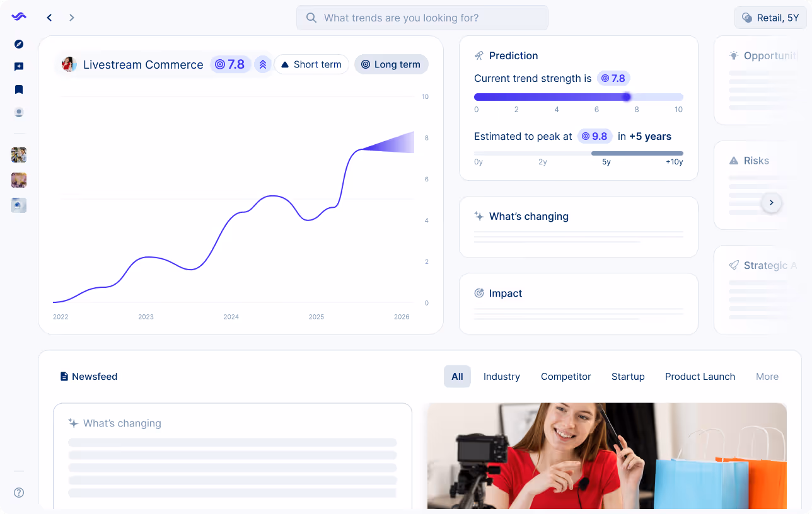Select the Newsfeed document icon

click(64, 376)
